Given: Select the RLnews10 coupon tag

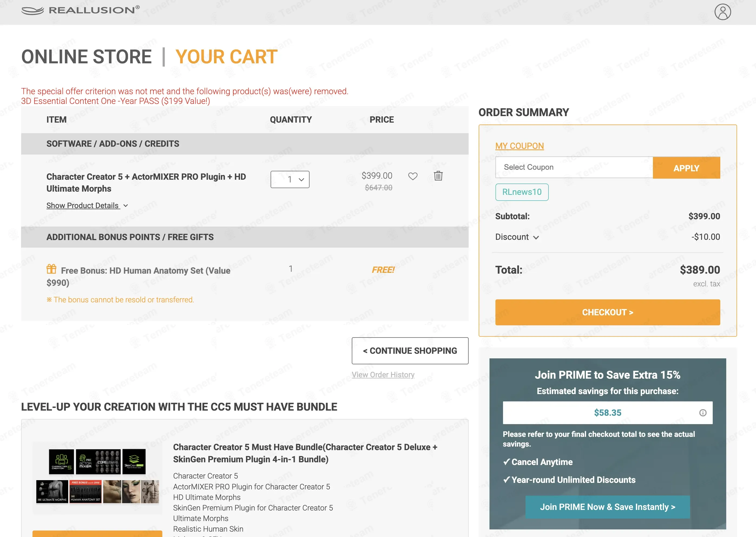Looking at the screenshot, I should pos(522,192).
